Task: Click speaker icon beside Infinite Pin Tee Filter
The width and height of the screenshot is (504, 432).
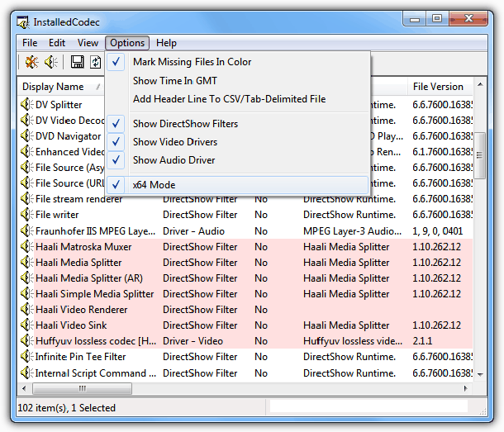Action: (x=26, y=357)
